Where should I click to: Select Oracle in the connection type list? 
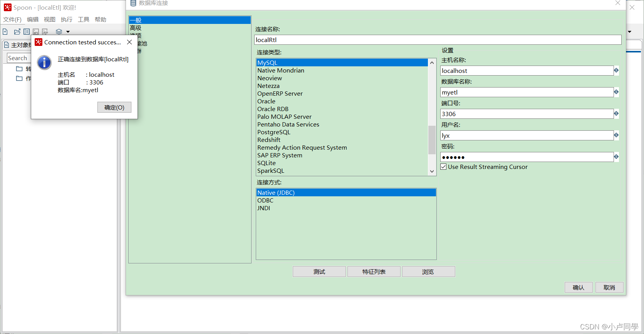pyautogui.click(x=342, y=101)
